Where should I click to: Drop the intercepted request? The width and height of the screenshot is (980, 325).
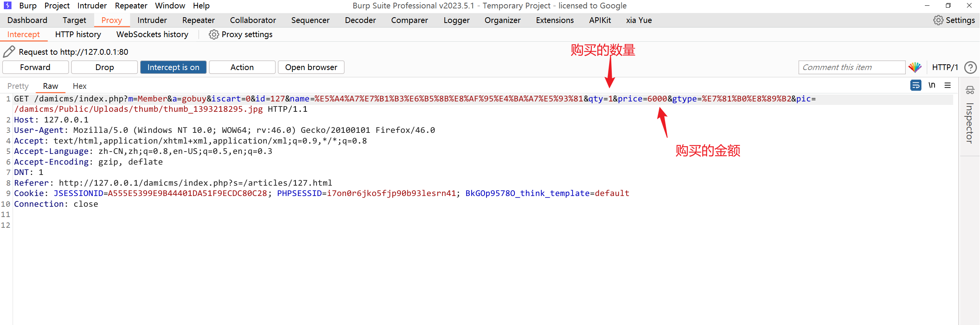(105, 67)
